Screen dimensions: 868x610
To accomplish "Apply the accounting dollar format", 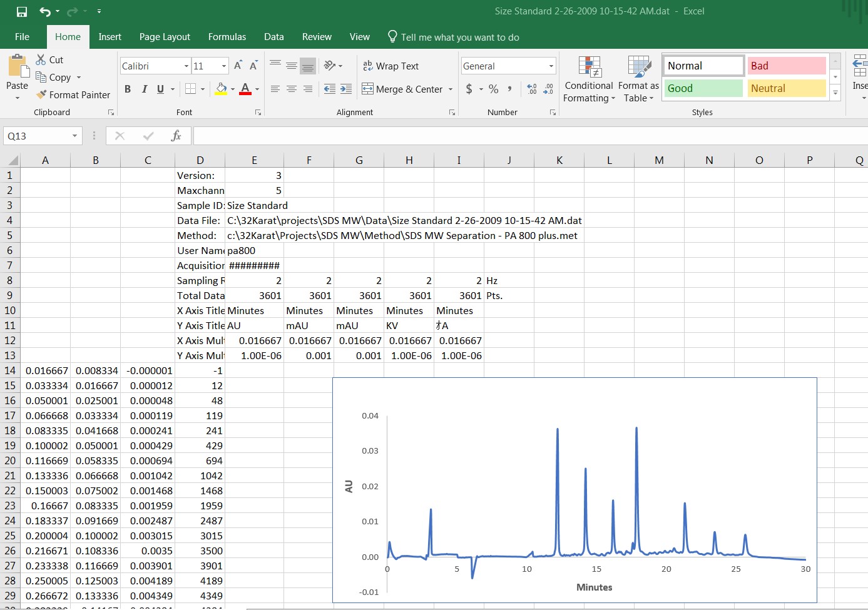I will point(469,89).
